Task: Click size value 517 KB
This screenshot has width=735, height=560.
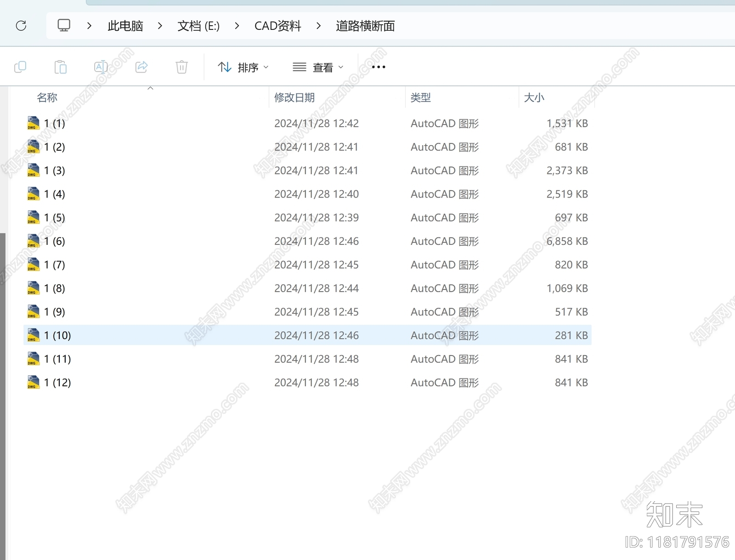Action: point(571,312)
